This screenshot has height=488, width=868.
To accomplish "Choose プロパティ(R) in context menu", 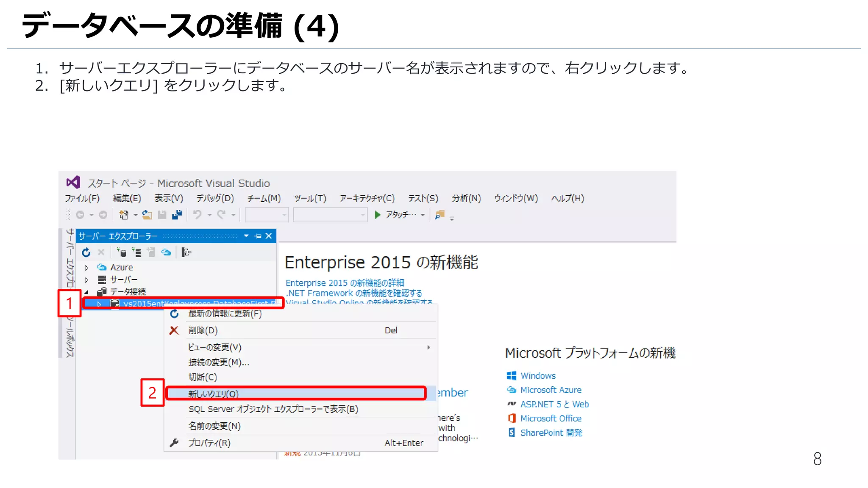I will pyautogui.click(x=301, y=443).
